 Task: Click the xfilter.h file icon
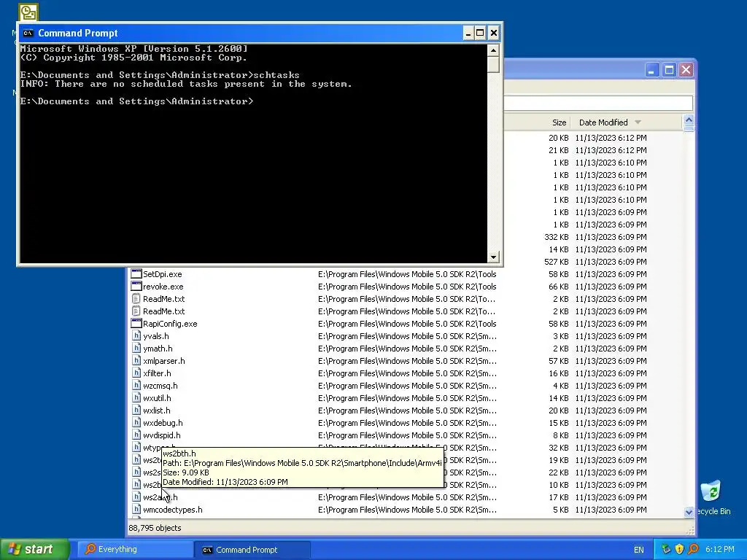click(x=136, y=373)
